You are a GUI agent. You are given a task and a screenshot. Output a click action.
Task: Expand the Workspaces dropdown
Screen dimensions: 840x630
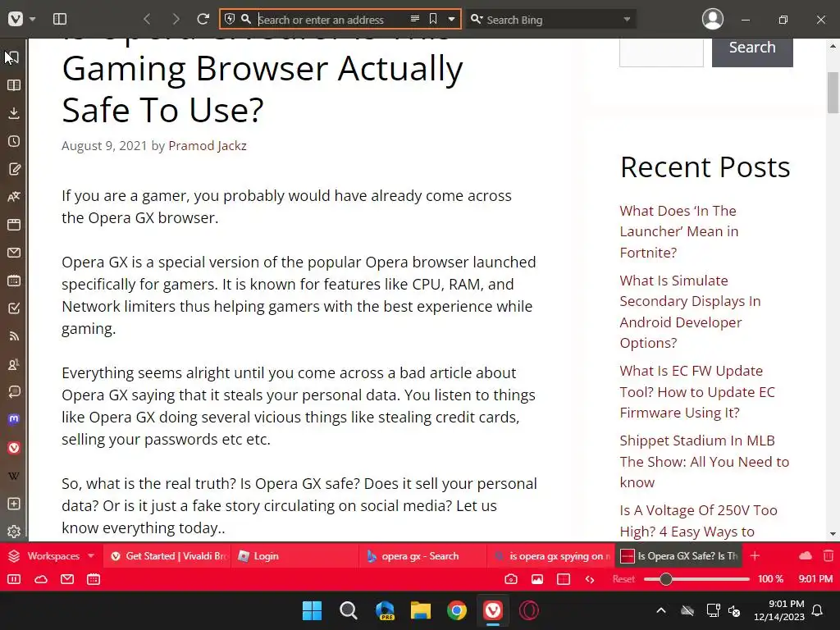[x=90, y=556]
